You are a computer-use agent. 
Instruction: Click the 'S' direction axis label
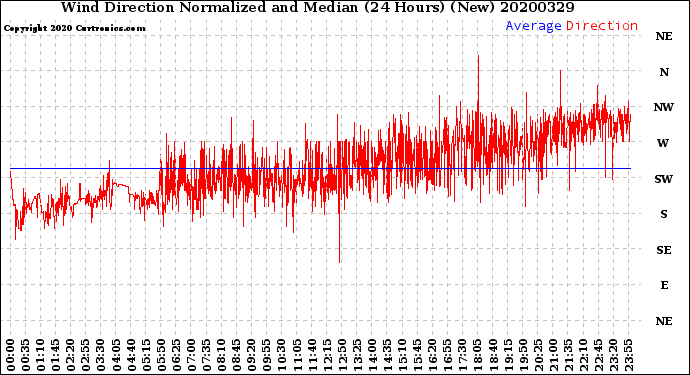click(x=664, y=214)
